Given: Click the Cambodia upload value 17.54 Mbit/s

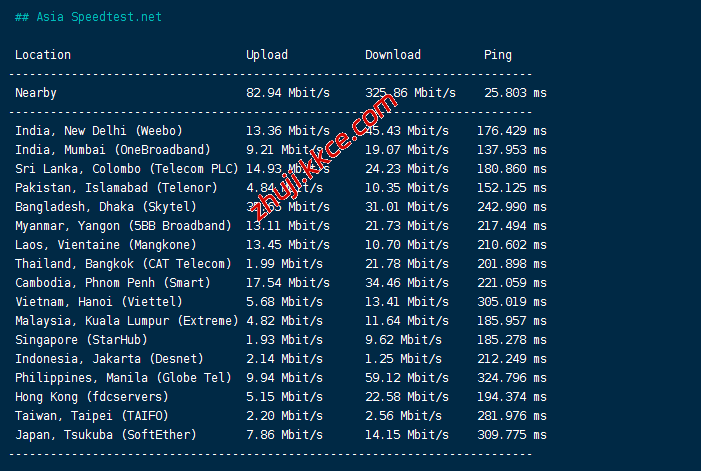Looking at the screenshot, I should [x=288, y=283].
